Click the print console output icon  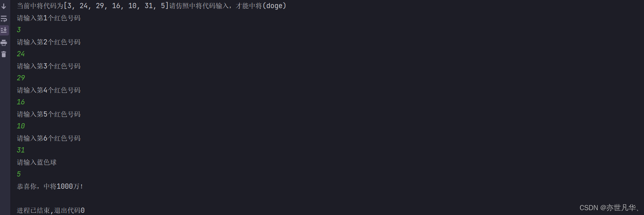4,43
